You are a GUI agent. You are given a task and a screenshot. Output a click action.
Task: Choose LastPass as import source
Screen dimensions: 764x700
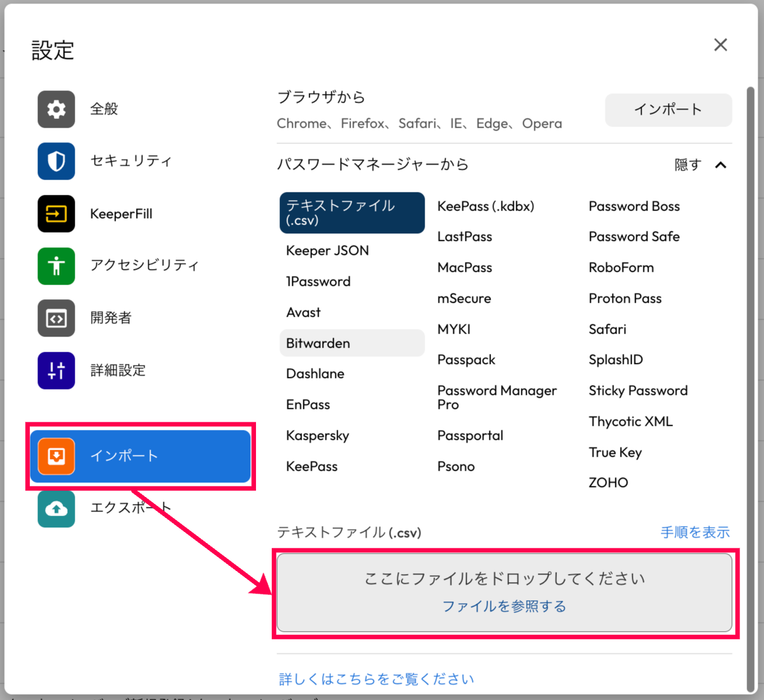(x=465, y=237)
